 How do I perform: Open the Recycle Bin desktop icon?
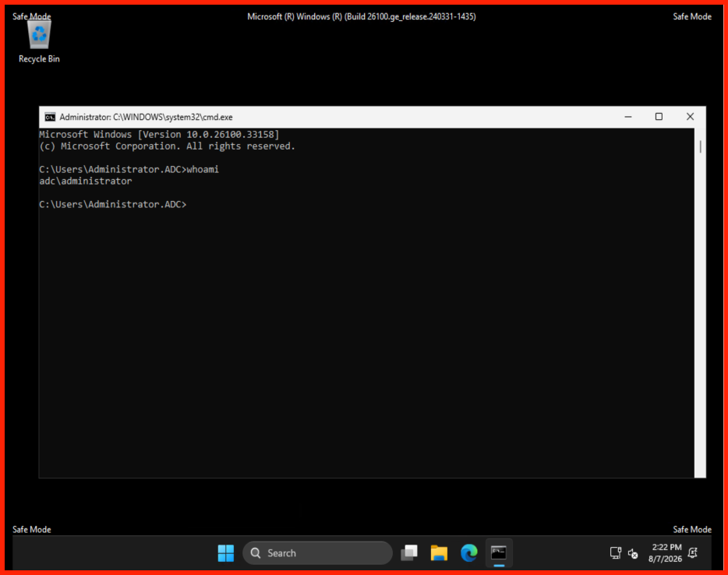pyautogui.click(x=39, y=42)
